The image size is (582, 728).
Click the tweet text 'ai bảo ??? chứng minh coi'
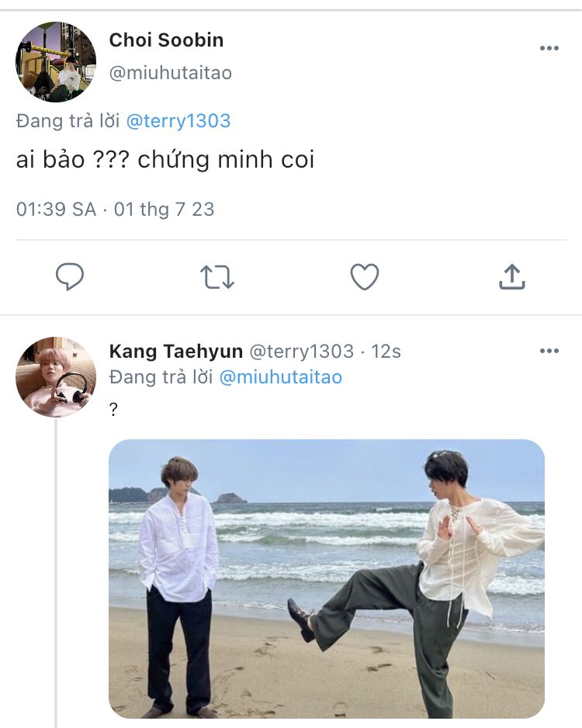[165, 160]
